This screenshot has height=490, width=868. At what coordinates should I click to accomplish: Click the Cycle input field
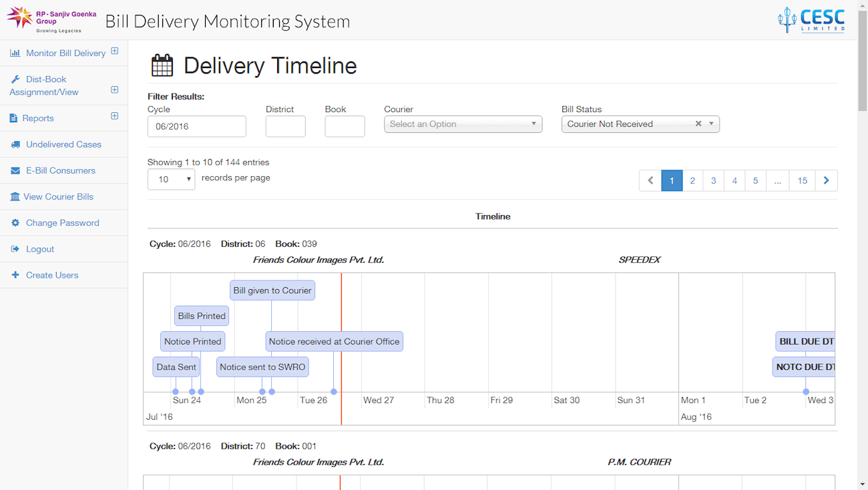point(196,126)
